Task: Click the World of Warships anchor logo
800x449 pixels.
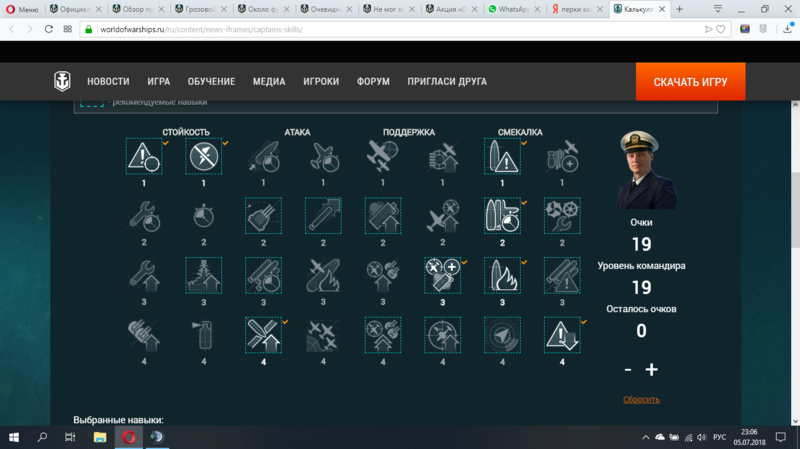Action: point(62,81)
